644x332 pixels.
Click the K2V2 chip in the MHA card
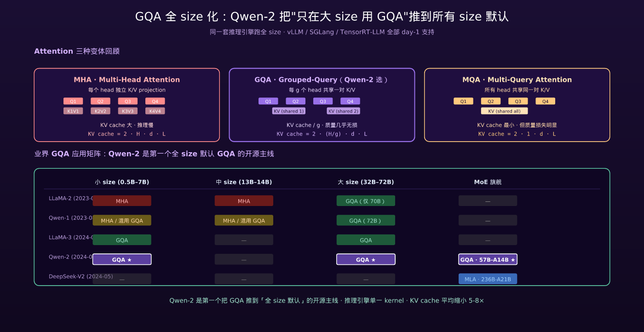[x=100, y=111]
